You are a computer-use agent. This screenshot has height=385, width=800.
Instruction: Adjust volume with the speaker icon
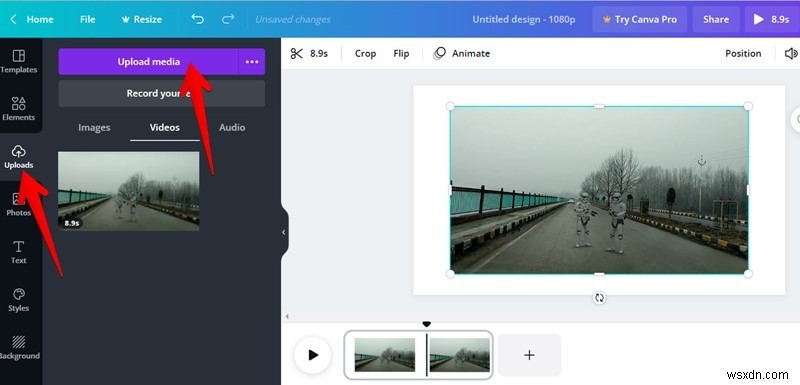791,54
